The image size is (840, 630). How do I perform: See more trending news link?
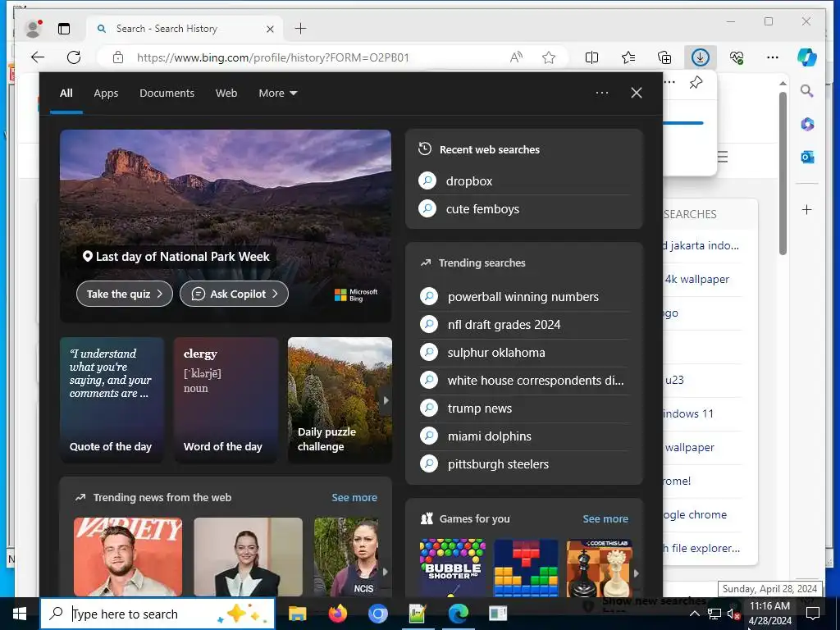(354, 498)
